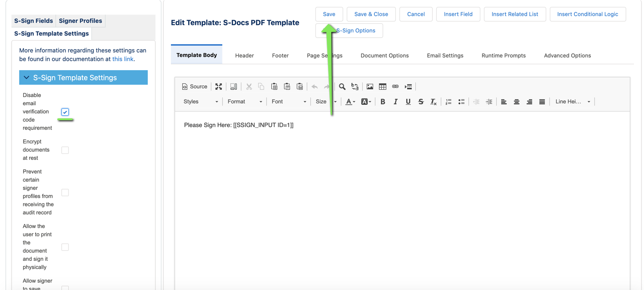Click the Undo arrow icon

tap(315, 86)
